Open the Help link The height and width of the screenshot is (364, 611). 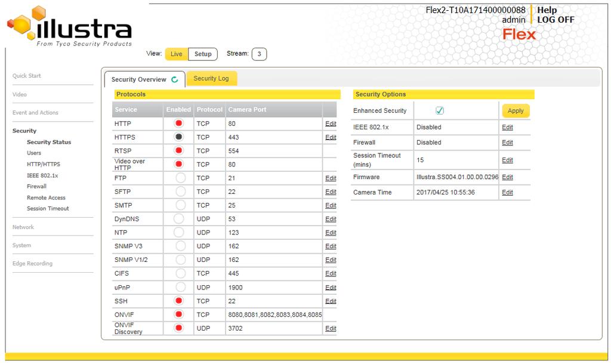547,10
